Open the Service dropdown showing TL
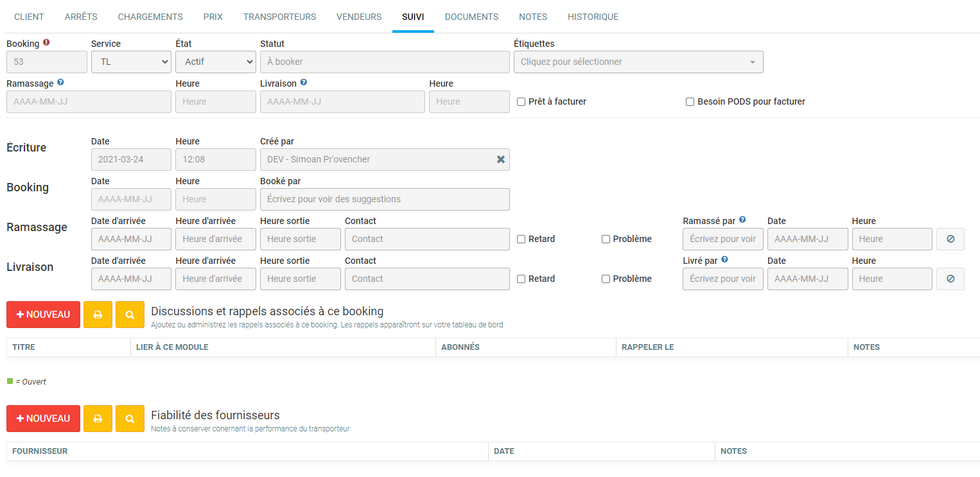 [131, 62]
